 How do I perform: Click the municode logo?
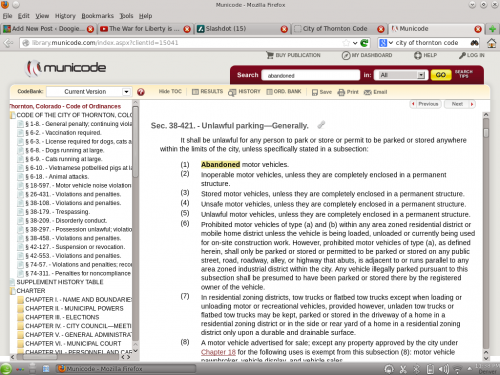(66, 68)
